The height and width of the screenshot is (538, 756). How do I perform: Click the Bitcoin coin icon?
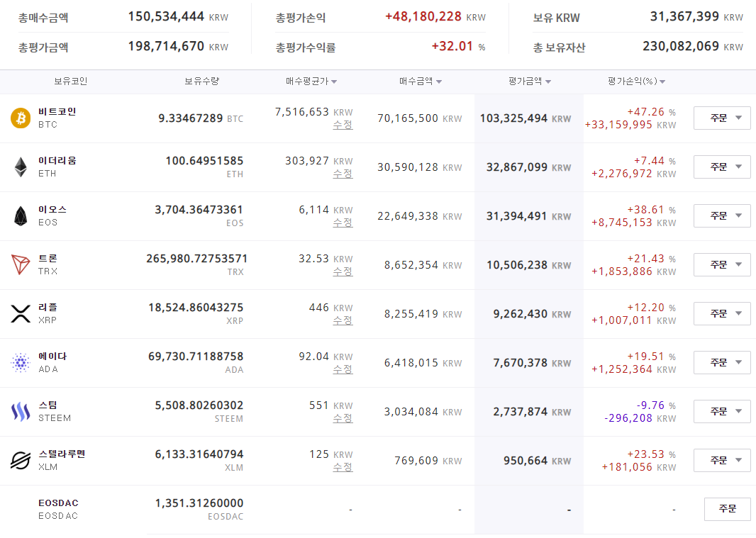click(x=21, y=118)
